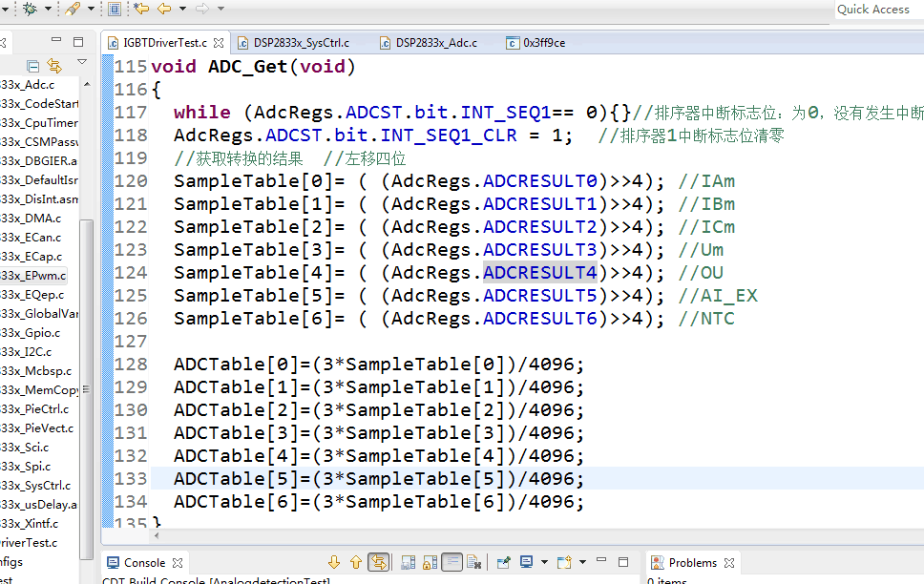Click the Back navigation arrow
This screenshot has width=924, height=584.
(x=164, y=9)
